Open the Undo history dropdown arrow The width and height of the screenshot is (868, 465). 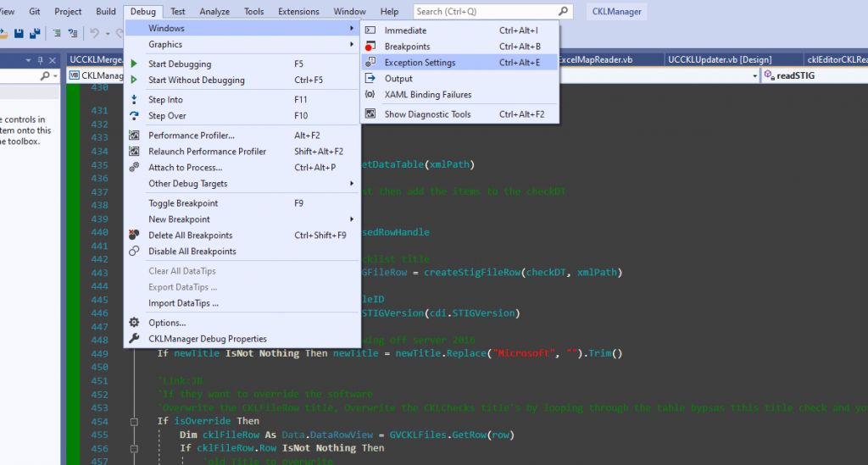coord(108,34)
